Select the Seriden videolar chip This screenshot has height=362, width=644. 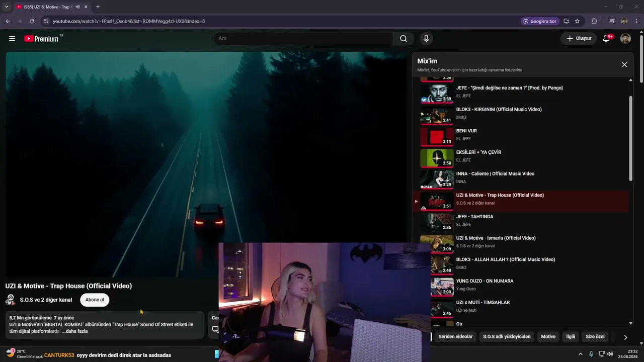(455, 337)
